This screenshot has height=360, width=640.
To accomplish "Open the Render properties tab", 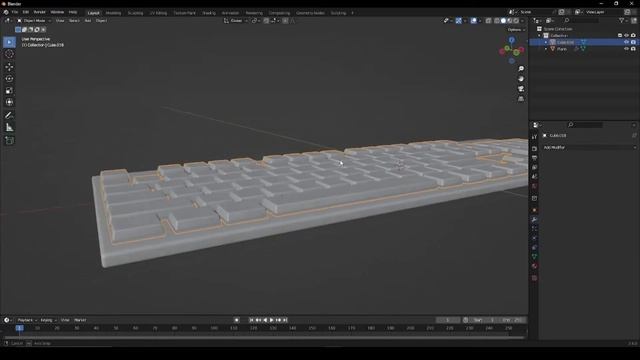I will pos(534,149).
